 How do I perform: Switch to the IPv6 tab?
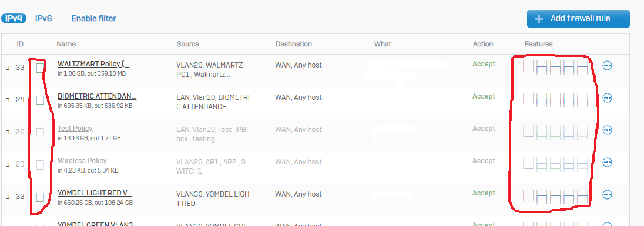pyautogui.click(x=43, y=18)
